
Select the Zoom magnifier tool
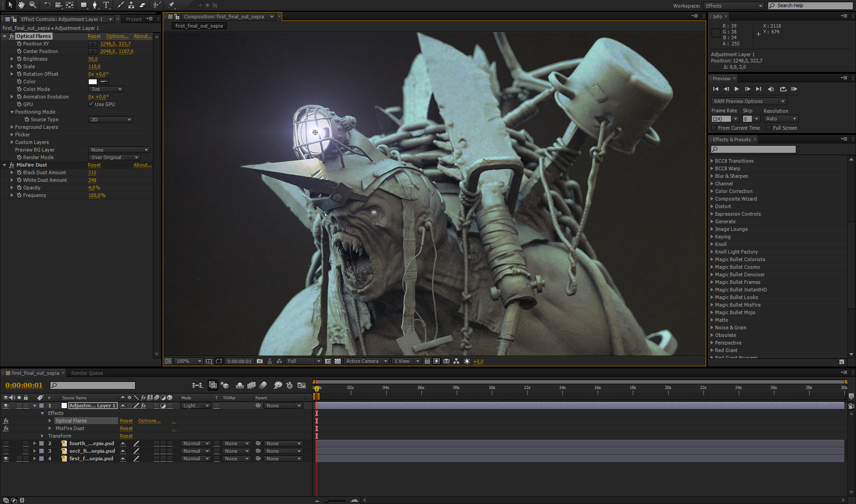pos(33,5)
